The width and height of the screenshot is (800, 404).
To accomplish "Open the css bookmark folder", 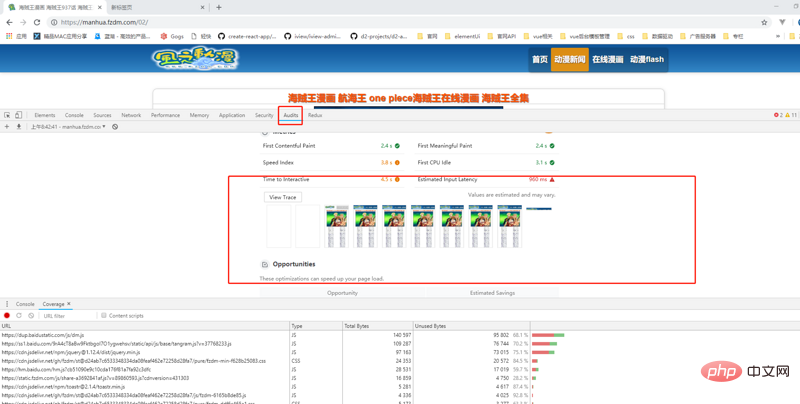I will 626,36.
